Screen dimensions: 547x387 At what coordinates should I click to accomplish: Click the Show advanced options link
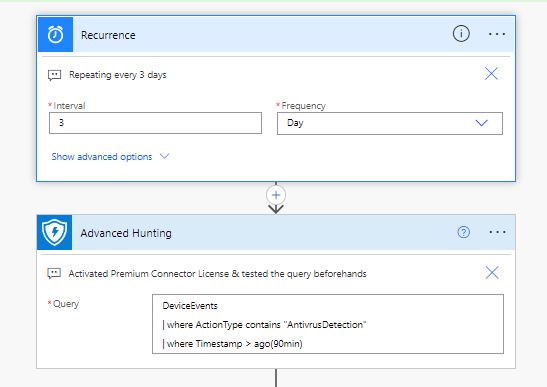(102, 157)
